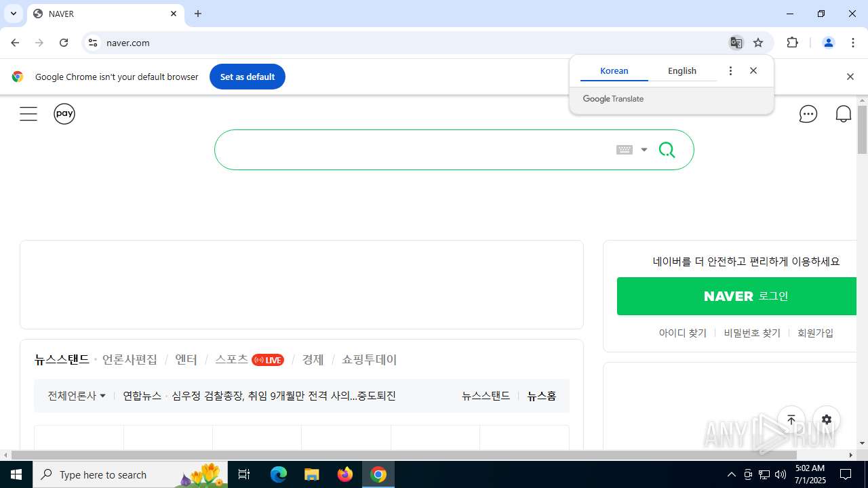The width and height of the screenshot is (868, 488).
Task: Select the Korean tab in Translate popup
Action: (x=614, y=70)
